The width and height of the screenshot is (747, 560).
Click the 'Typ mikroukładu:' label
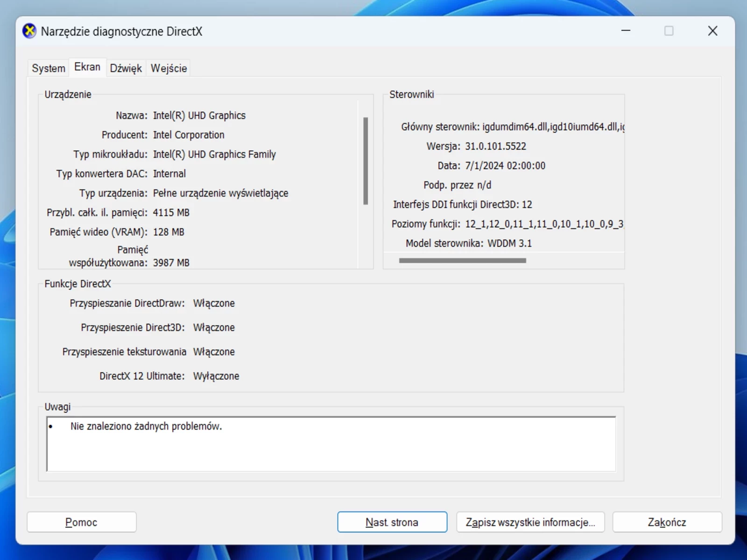[110, 154]
